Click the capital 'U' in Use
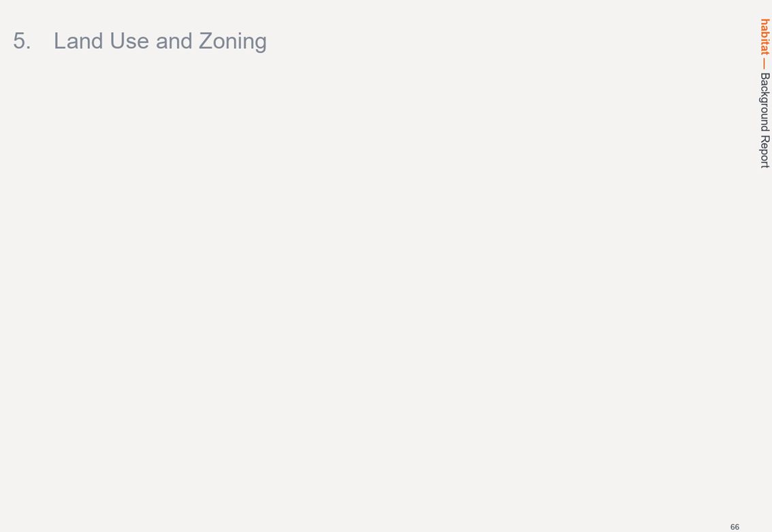This screenshot has height=532, width=772. (x=117, y=41)
